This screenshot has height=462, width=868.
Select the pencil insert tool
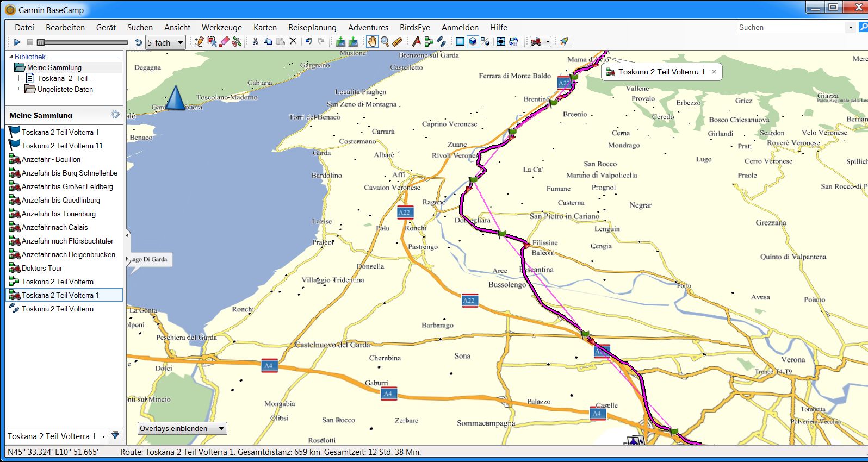199,41
